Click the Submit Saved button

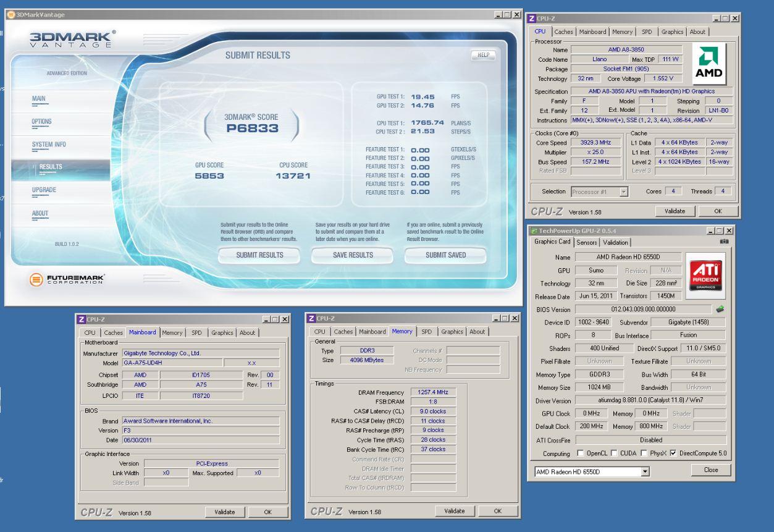click(445, 255)
